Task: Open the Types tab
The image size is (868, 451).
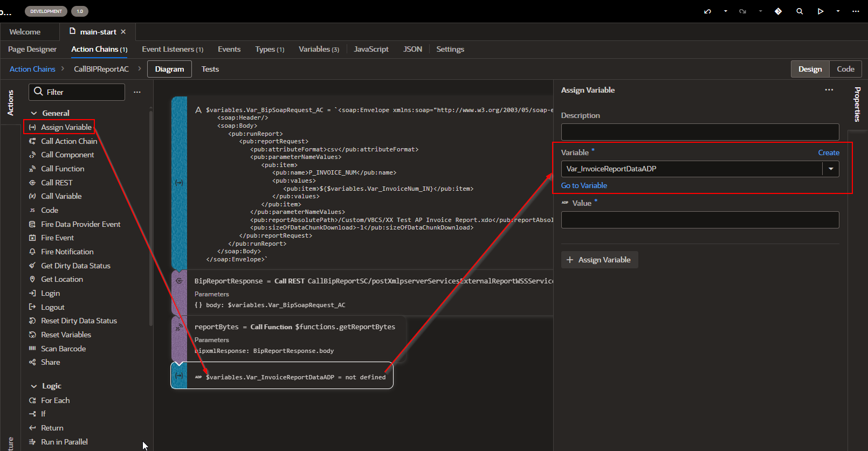Action: click(270, 49)
